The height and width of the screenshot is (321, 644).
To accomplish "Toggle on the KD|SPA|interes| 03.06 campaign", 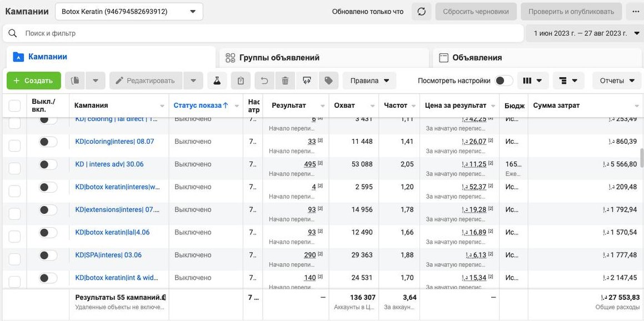I will coord(48,255).
